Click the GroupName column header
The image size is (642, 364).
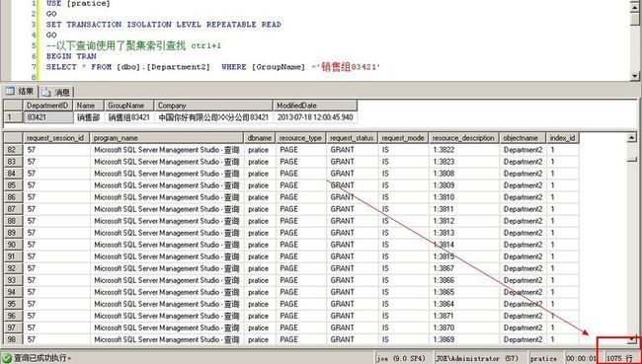tap(129, 106)
